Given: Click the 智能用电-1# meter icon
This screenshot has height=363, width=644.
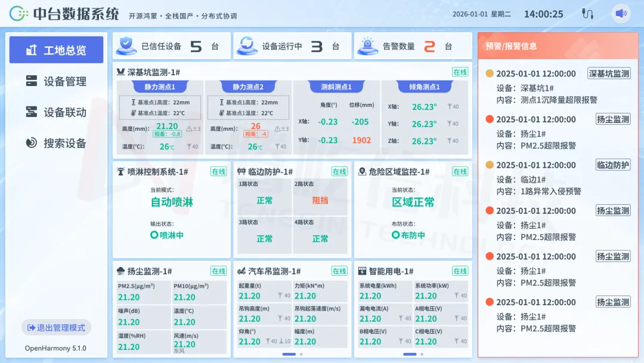Looking at the screenshot, I should point(362,271).
